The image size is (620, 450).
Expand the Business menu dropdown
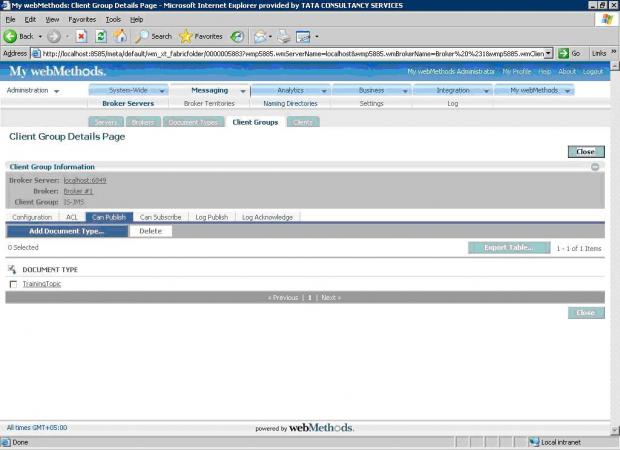coord(405,91)
